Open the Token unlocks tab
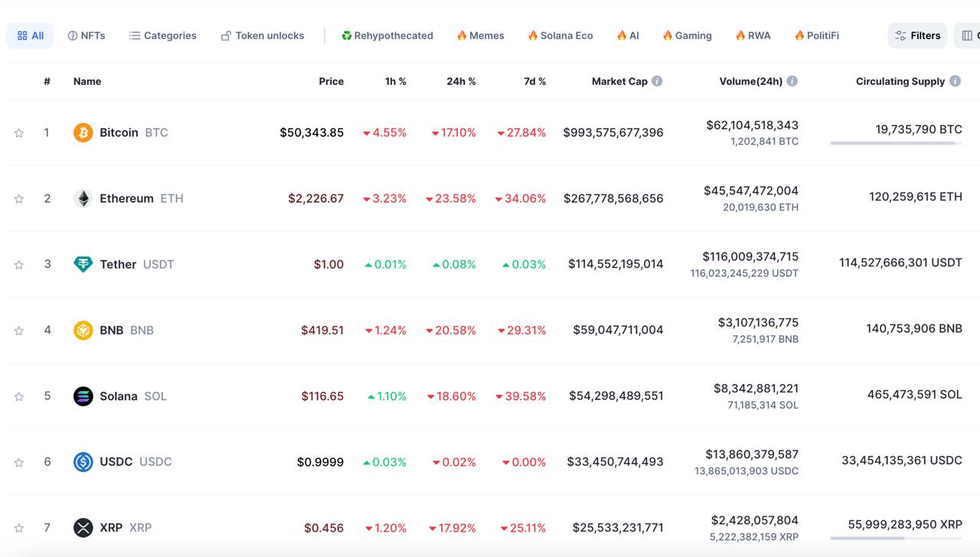This screenshot has width=980, height=557. coord(262,35)
